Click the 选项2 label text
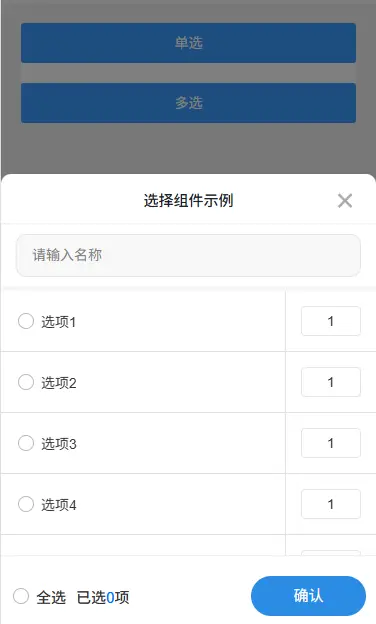The image size is (376, 624). 58,383
